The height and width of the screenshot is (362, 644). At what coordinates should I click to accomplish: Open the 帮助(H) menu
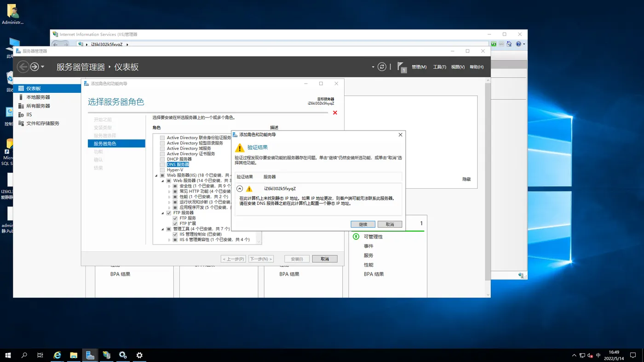[477, 67]
